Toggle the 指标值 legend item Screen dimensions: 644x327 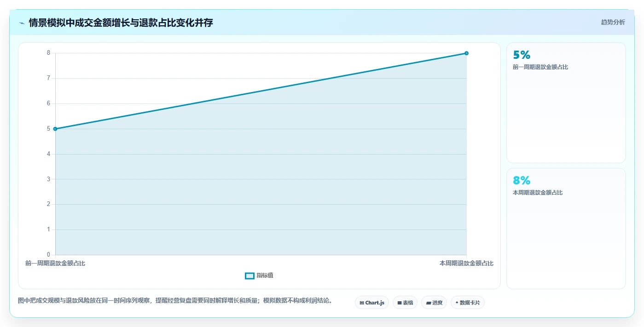(x=259, y=275)
